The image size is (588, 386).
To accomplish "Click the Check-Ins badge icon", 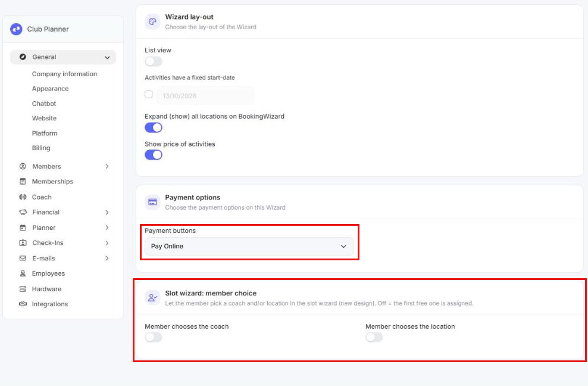I will [x=23, y=243].
